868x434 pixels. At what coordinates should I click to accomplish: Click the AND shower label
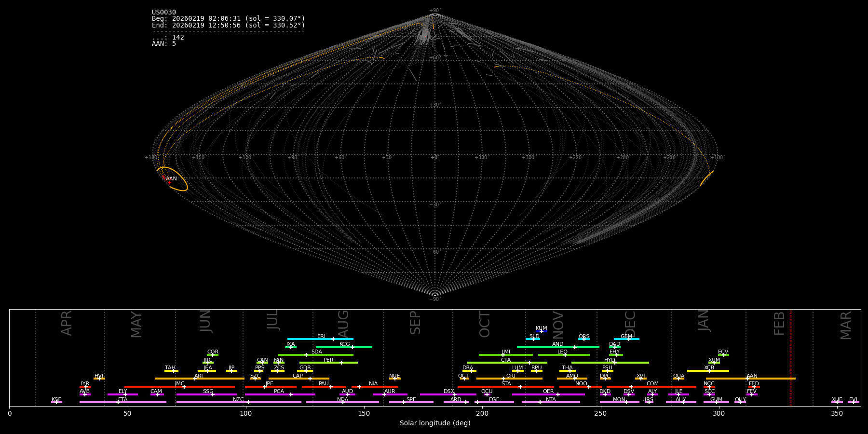click(558, 344)
